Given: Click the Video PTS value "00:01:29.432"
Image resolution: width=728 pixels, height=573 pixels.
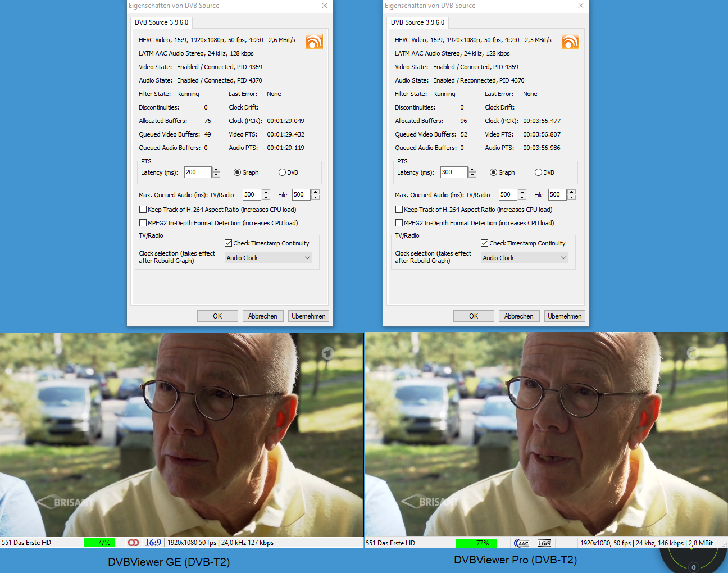Looking at the screenshot, I should point(285,134).
